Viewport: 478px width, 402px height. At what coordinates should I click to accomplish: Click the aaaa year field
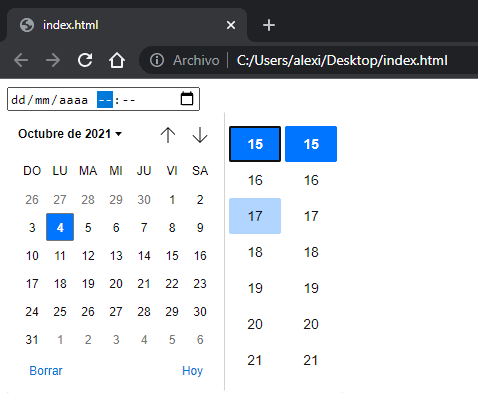click(73, 100)
